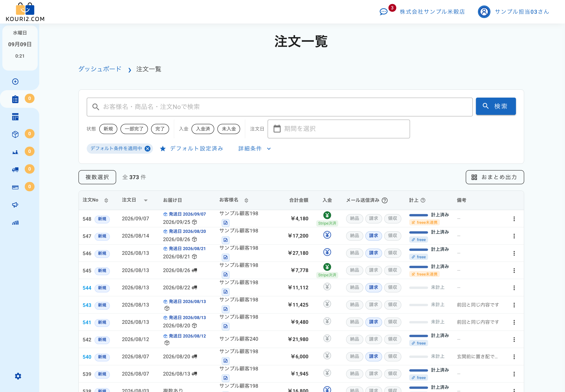The height and width of the screenshot is (392, 565).
Task: Open the chat messages icon with badge
Action: (384, 12)
